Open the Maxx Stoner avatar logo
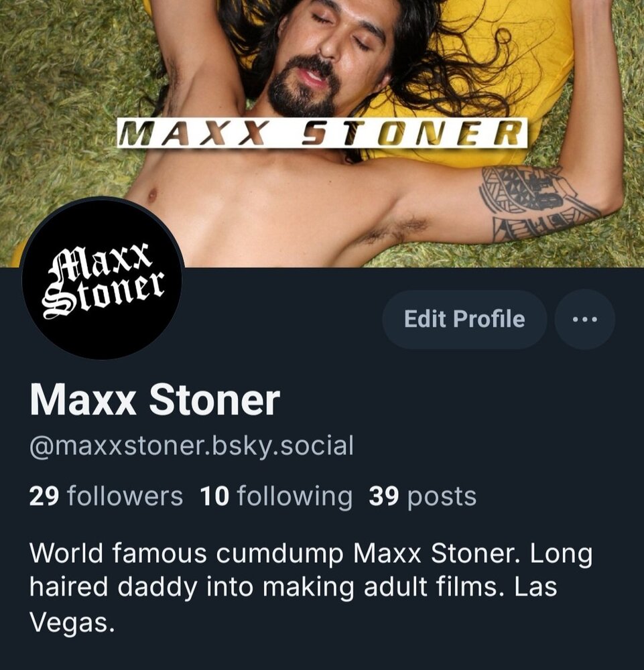The image size is (644, 670). pos(103,278)
